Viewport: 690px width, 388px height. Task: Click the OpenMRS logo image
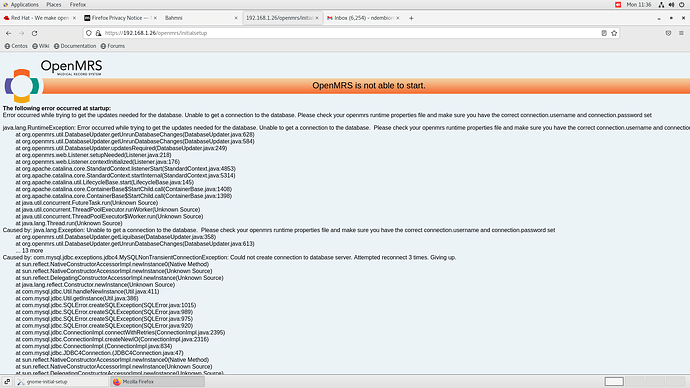click(53, 81)
